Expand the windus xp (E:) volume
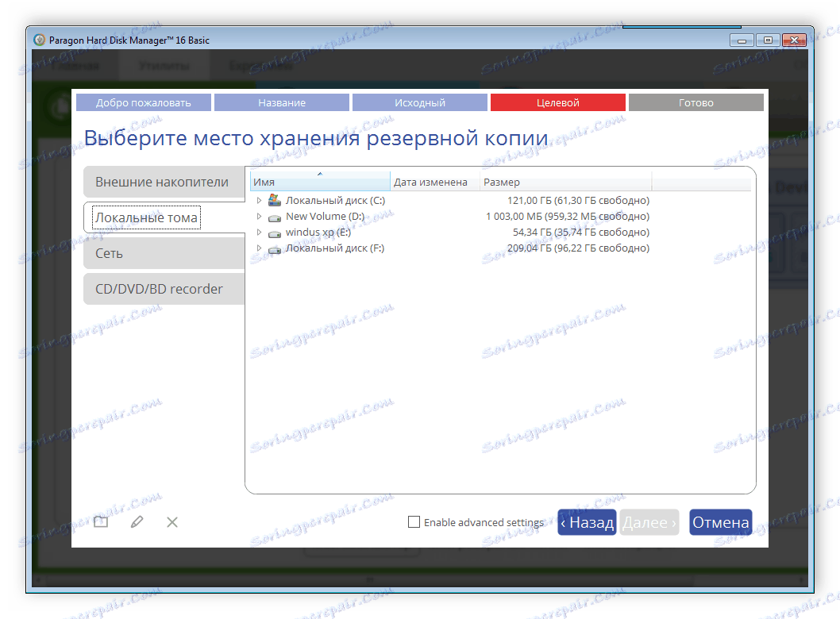This screenshot has width=840, height=619. 258,232
